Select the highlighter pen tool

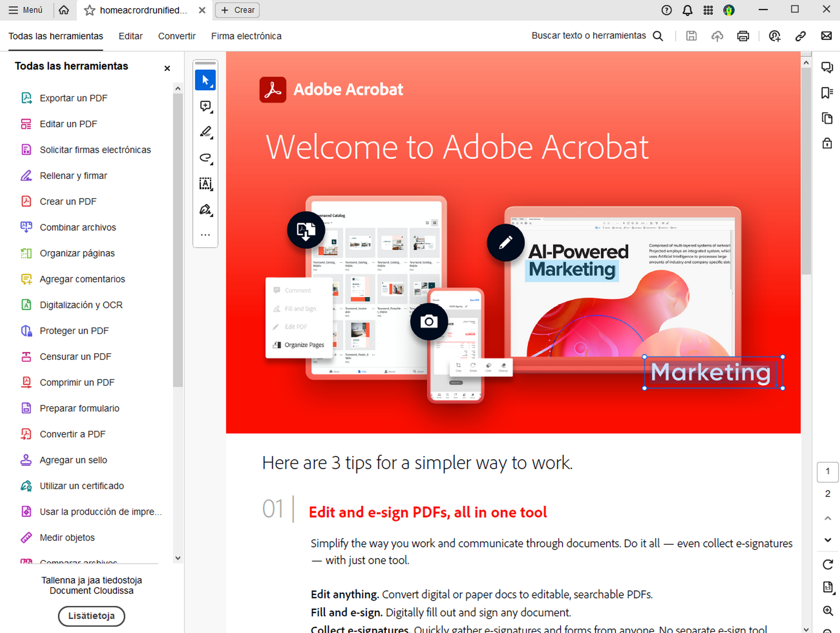click(205, 132)
